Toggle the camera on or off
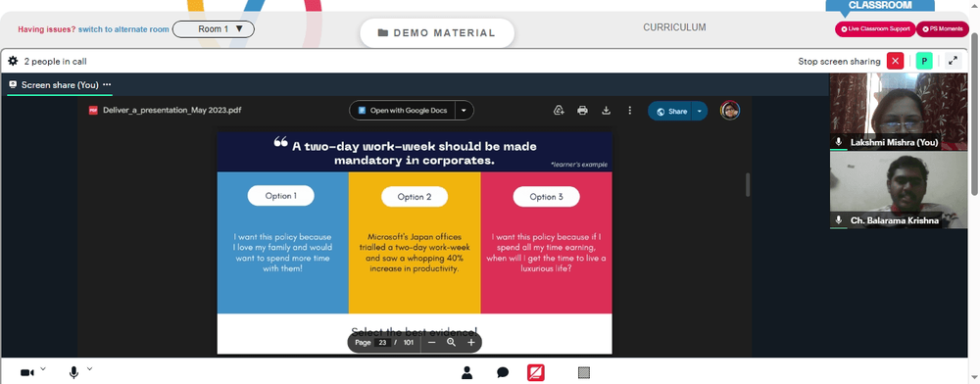The height and width of the screenshot is (384, 980). coord(26,373)
